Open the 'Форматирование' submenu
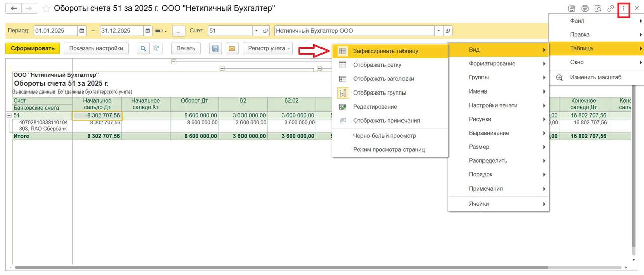644x275 pixels. coord(492,64)
